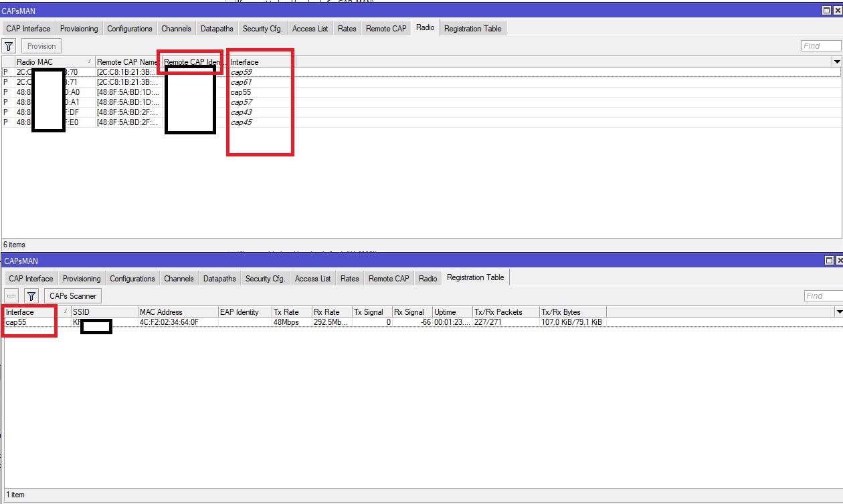Sort by Tx Rate column header

(x=292, y=312)
